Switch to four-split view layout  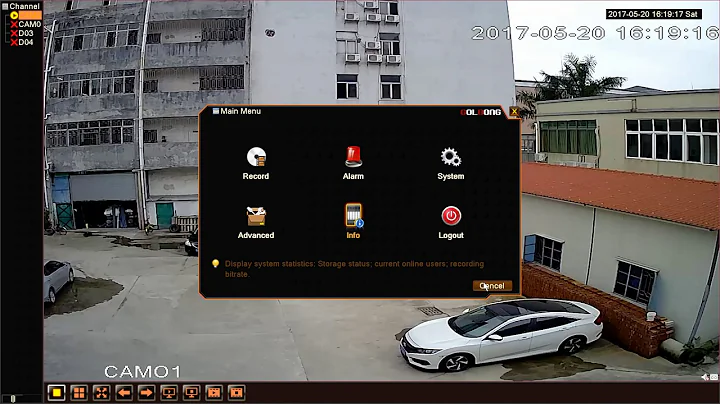79,393
